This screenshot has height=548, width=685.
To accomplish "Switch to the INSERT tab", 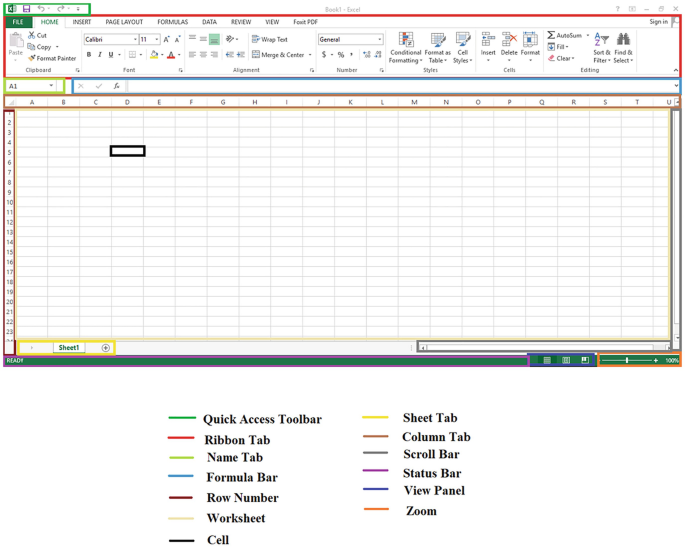I will click(x=82, y=22).
